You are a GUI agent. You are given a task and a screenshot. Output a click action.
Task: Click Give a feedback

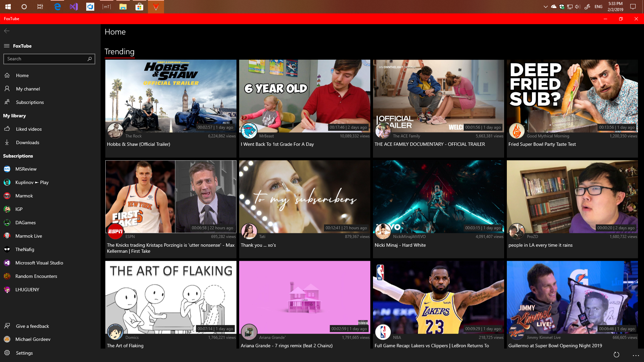click(x=32, y=326)
